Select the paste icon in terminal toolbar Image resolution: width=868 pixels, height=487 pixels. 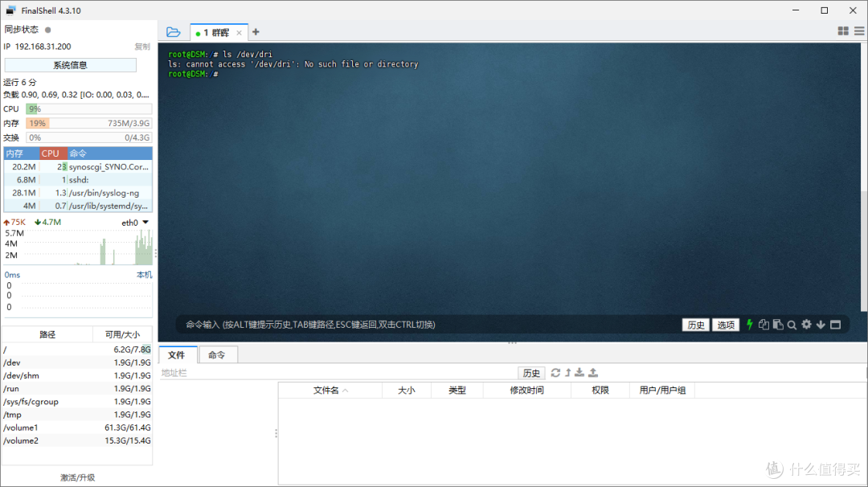coord(777,325)
